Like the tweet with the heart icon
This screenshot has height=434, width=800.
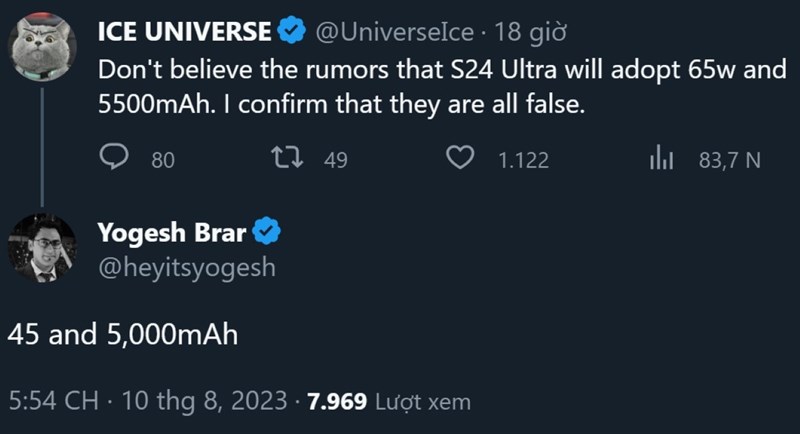point(459,158)
